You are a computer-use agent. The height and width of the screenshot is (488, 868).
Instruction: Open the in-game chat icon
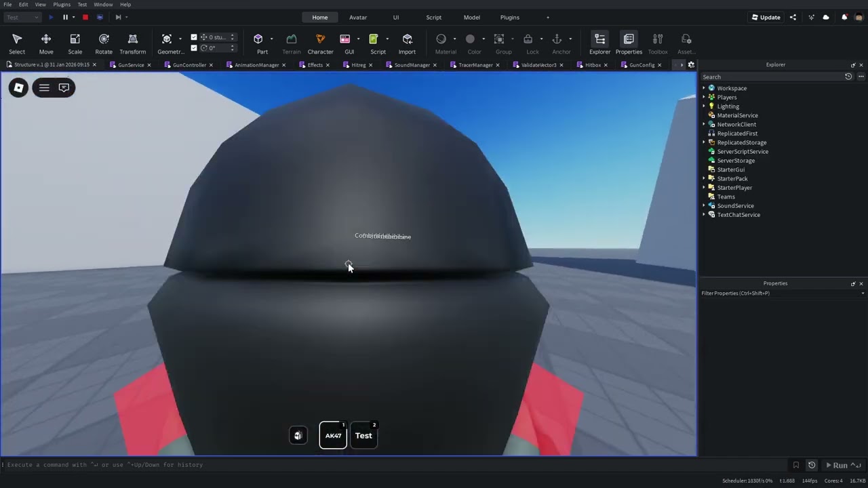point(64,87)
